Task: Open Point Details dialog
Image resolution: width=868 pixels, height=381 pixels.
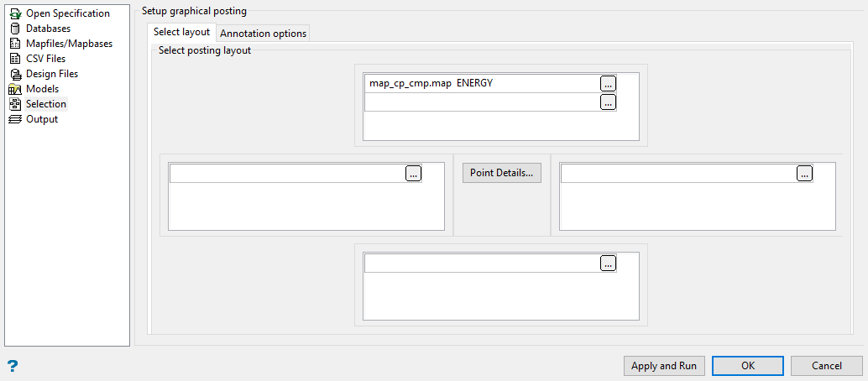Action: (501, 173)
